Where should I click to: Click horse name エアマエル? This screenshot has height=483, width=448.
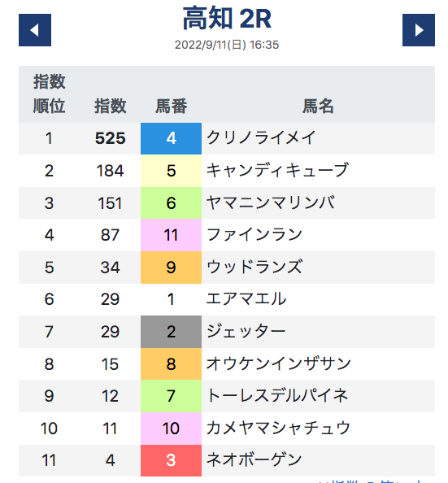[246, 299]
